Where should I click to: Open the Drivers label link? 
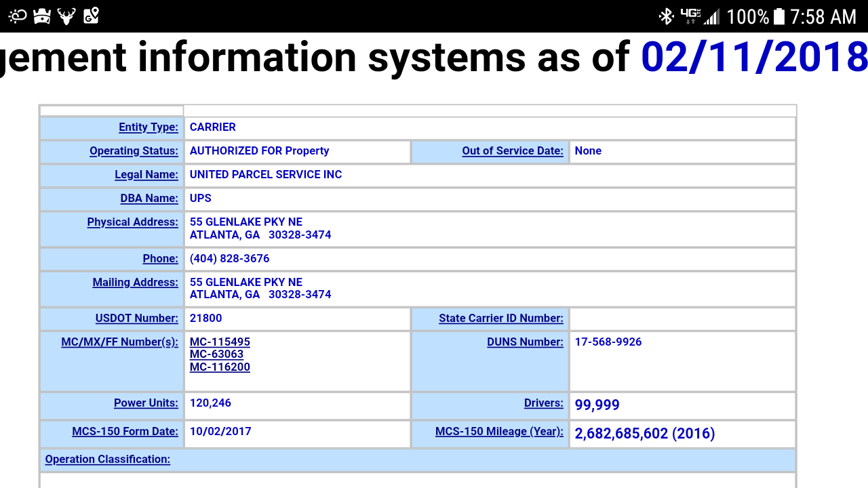(544, 403)
